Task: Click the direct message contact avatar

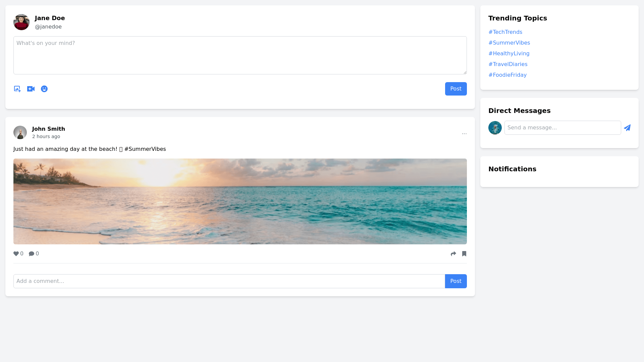Action: (495, 128)
